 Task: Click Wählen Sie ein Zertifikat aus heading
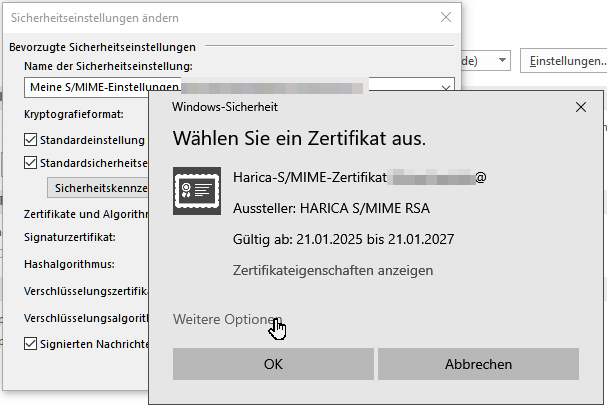(x=299, y=138)
